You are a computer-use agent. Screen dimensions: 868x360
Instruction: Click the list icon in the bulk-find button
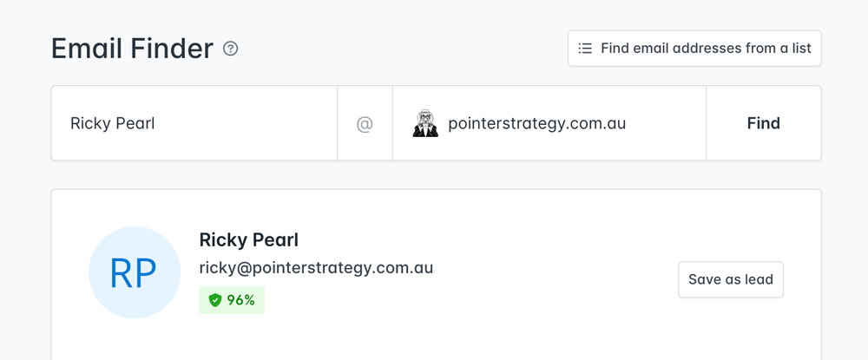(x=584, y=49)
